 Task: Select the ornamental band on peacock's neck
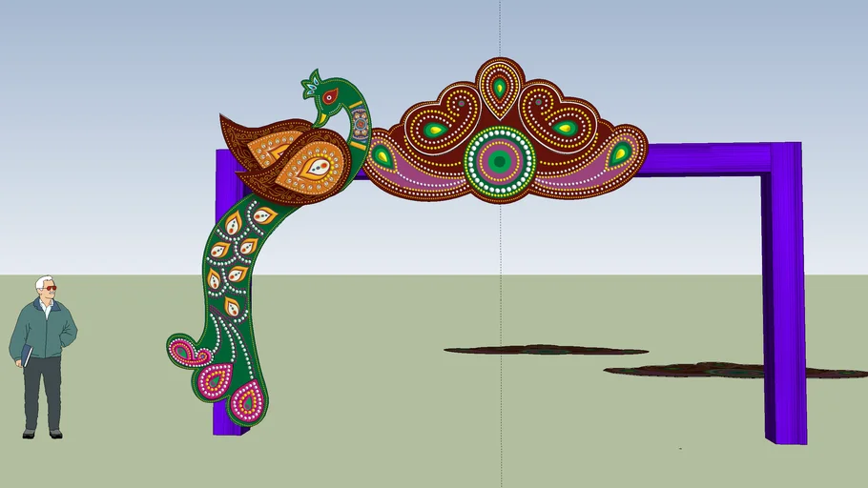click(x=360, y=124)
